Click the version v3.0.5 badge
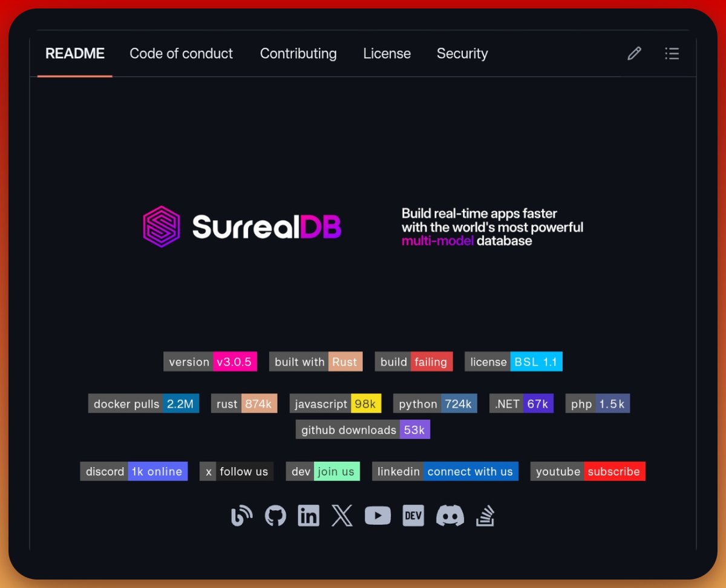 (x=210, y=362)
